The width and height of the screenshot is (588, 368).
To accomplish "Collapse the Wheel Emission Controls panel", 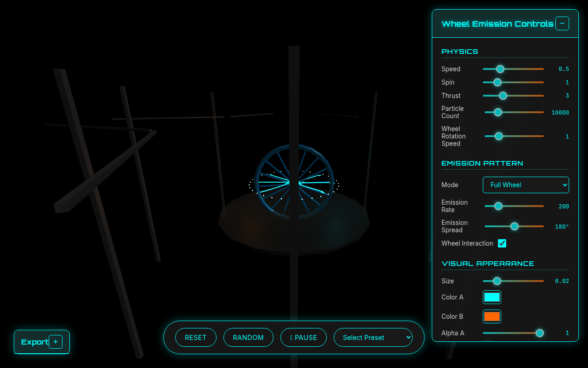I will [x=562, y=23].
